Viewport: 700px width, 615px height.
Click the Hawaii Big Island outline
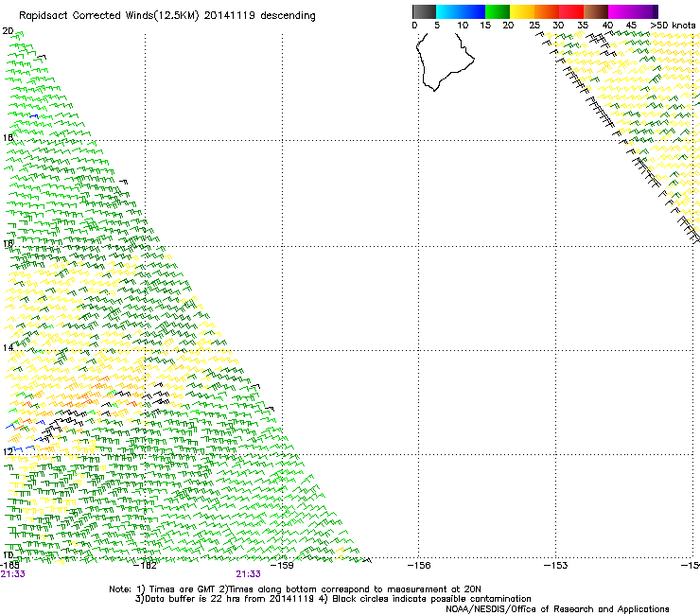446,62
